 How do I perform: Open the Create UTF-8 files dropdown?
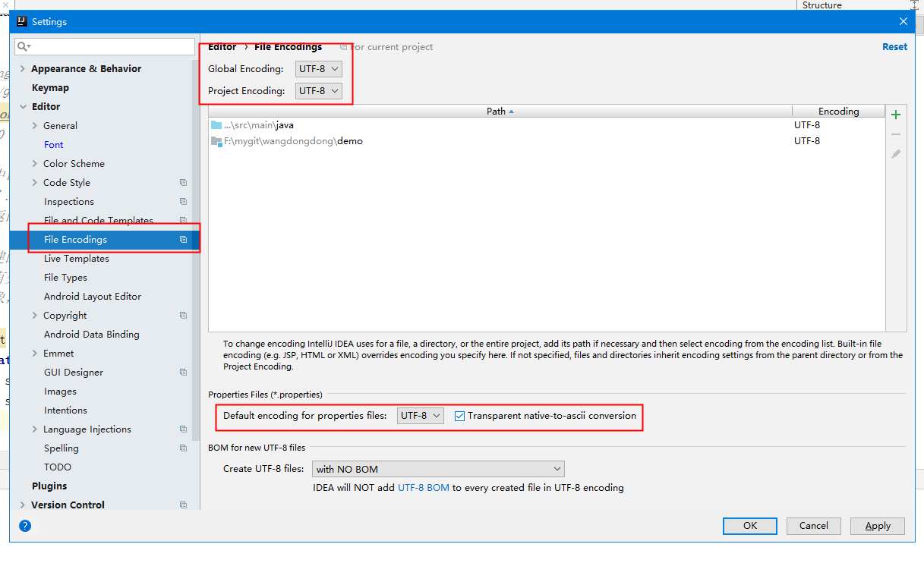click(438, 469)
